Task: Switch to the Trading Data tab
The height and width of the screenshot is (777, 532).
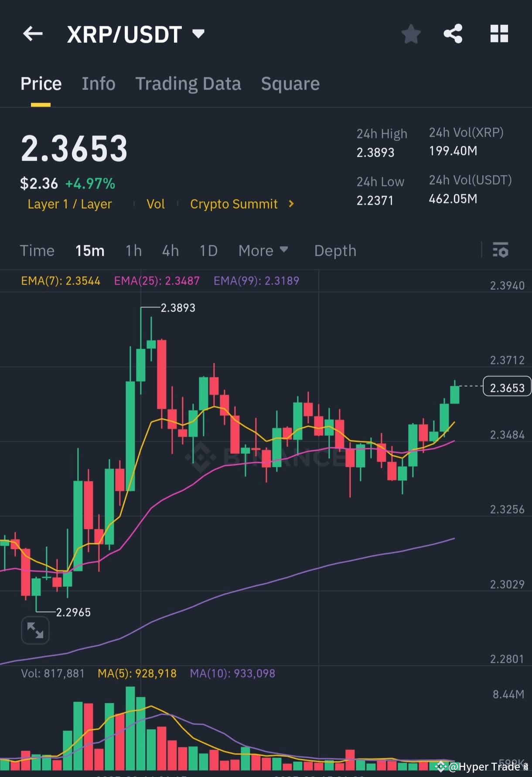Action: (188, 83)
